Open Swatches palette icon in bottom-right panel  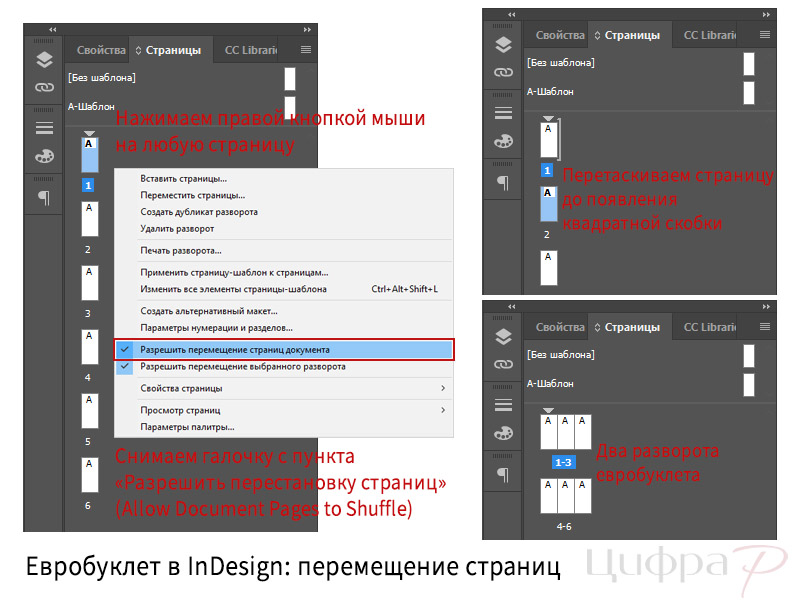[504, 434]
